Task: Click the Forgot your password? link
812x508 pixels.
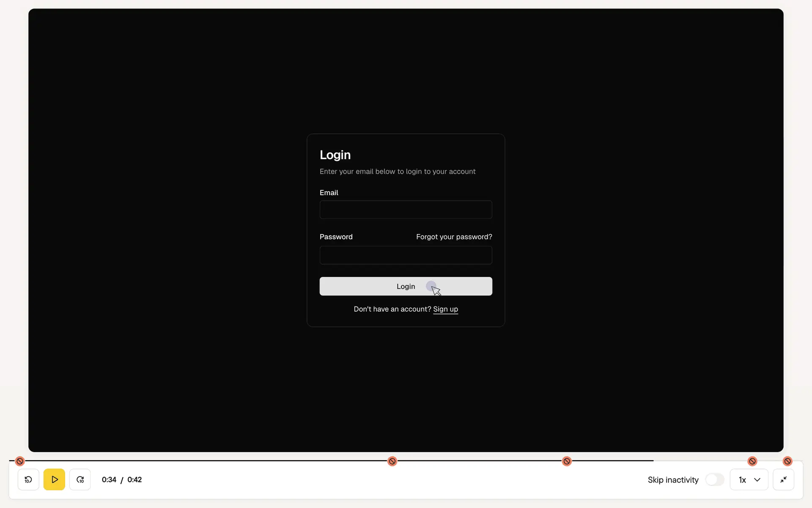Action: point(454,237)
